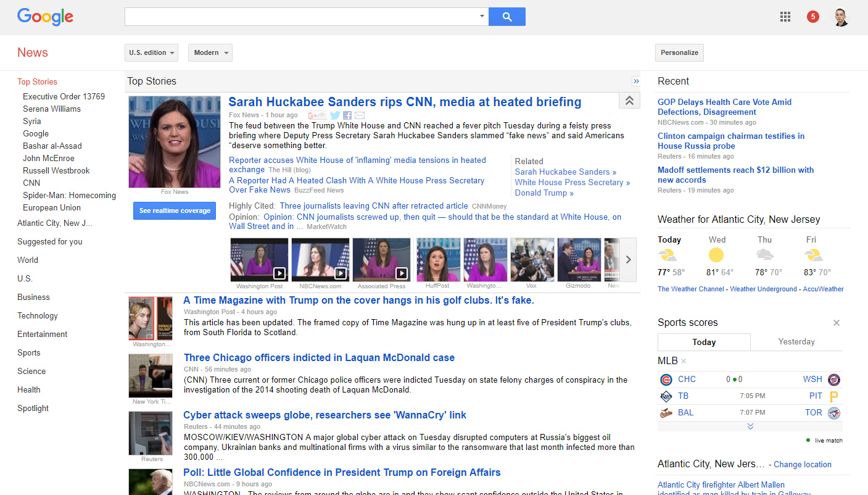This screenshot has height=495, width=868.
Task: Close the Sports scores panel
Action: point(837,323)
